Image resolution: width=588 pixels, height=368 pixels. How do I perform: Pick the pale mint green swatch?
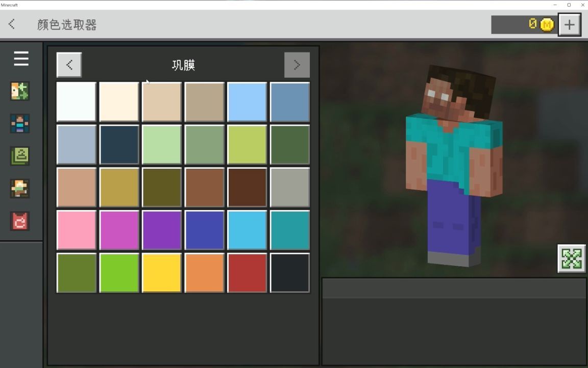[162, 145]
